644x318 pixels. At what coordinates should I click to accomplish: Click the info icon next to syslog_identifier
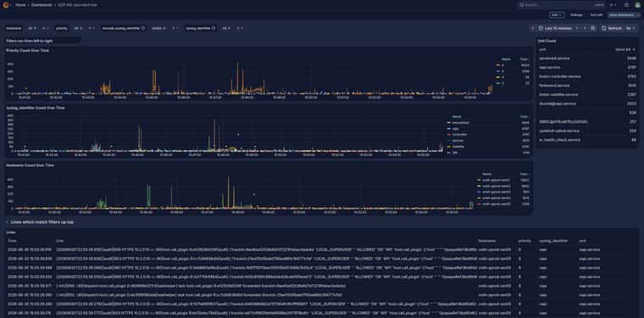click(x=214, y=28)
